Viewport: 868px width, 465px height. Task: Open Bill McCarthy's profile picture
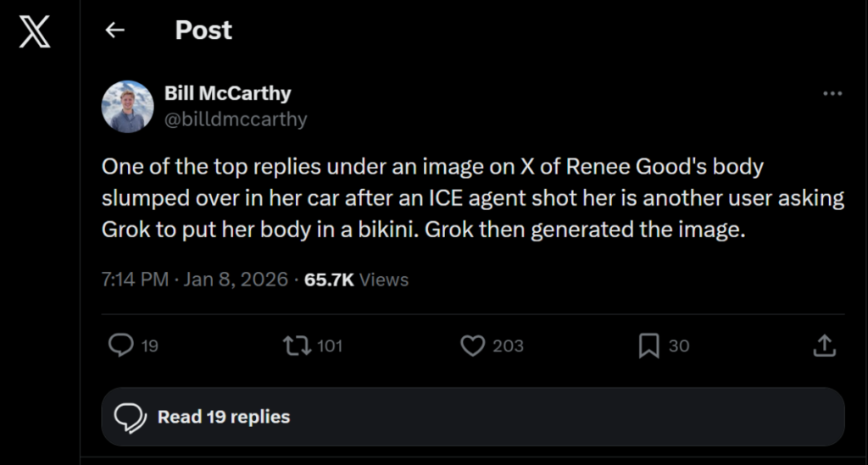(x=127, y=107)
